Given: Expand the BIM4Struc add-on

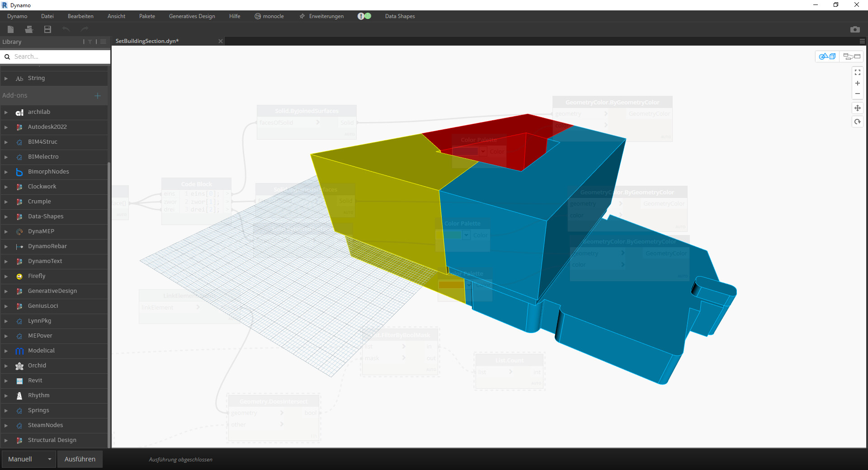Looking at the screenshot, I should click(6, 142).
